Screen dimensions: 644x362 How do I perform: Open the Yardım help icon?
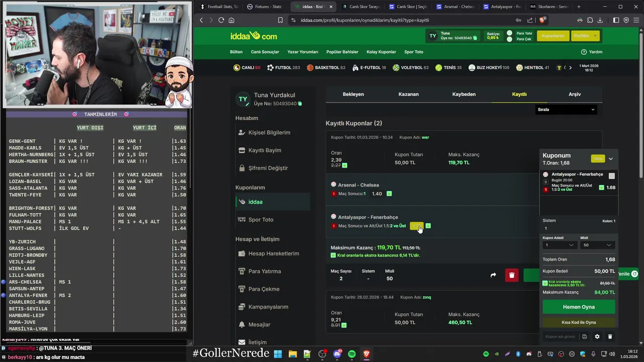584,52
